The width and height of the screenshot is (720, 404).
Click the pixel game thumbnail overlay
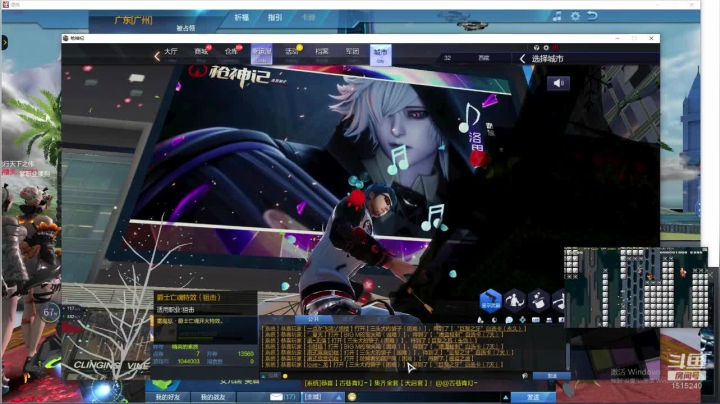636,287
